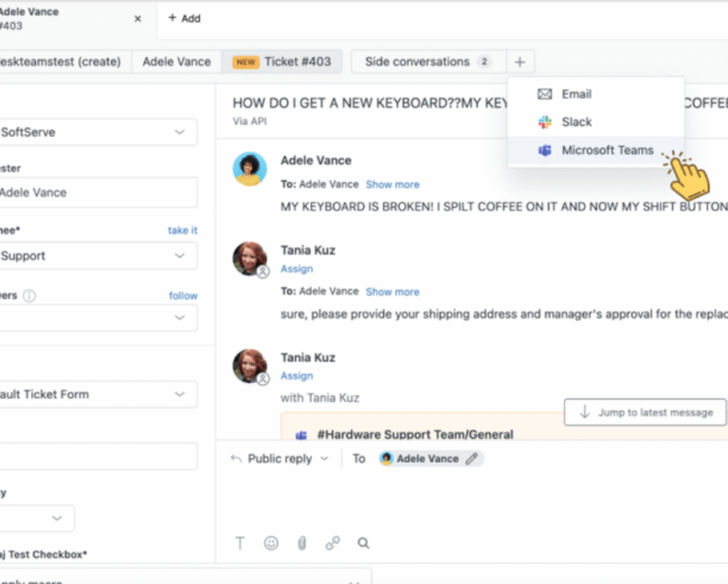728x584 pixels.
Task: Click the plus Add tab button
Action: point(184,19)
